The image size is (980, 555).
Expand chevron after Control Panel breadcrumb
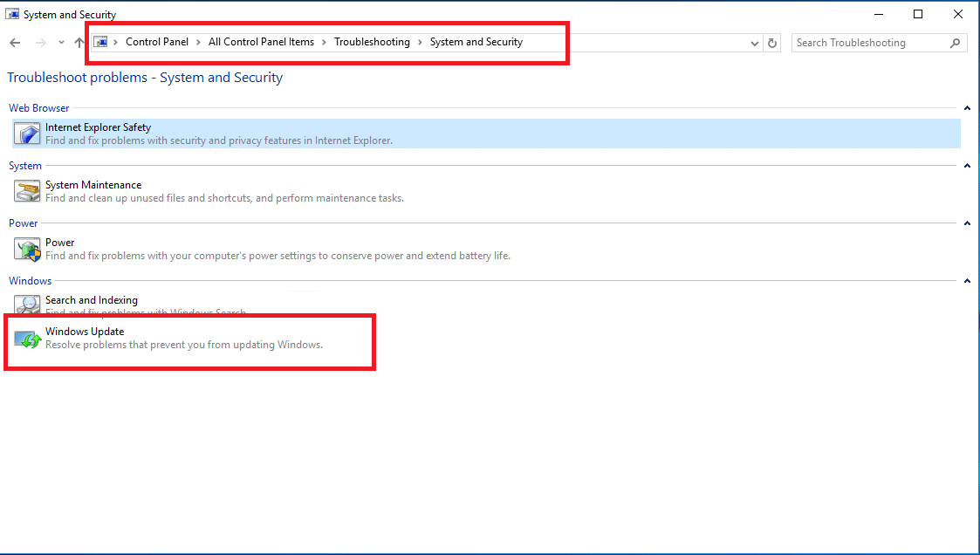click(x=199, y=42)
